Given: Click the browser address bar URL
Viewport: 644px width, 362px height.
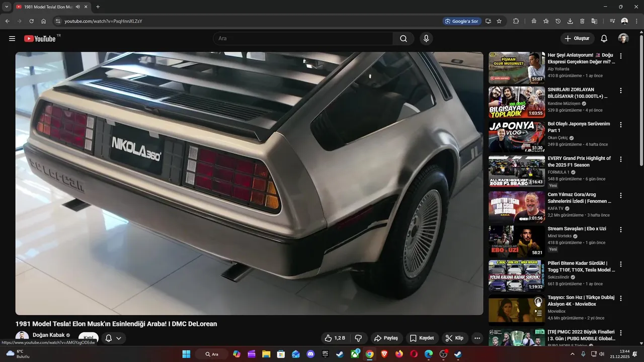Looking at the screenshot, I should (x=103, y=21).
